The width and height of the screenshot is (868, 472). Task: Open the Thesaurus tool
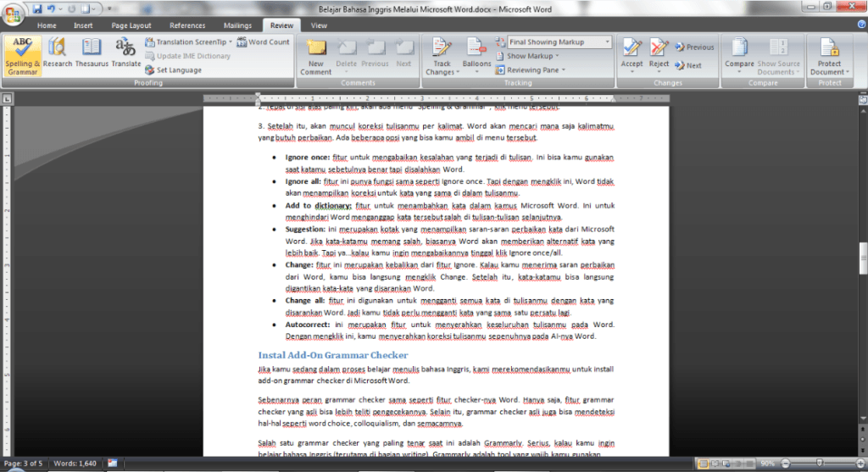92,53
